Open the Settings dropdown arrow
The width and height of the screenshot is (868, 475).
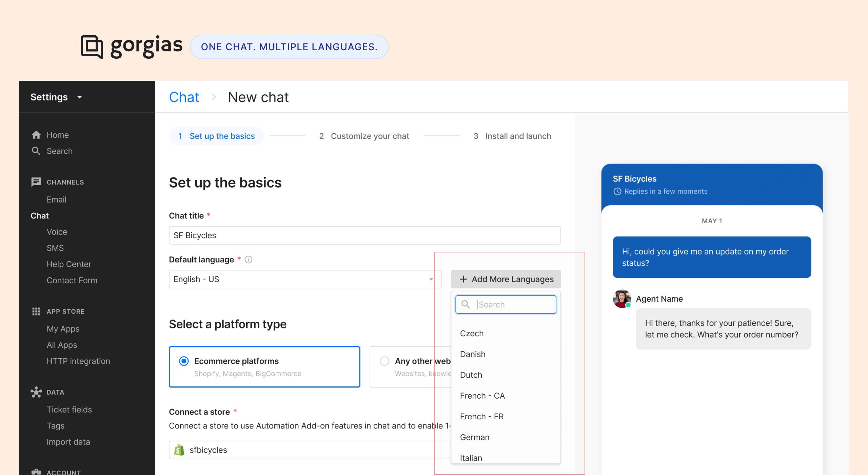(80, 97)
